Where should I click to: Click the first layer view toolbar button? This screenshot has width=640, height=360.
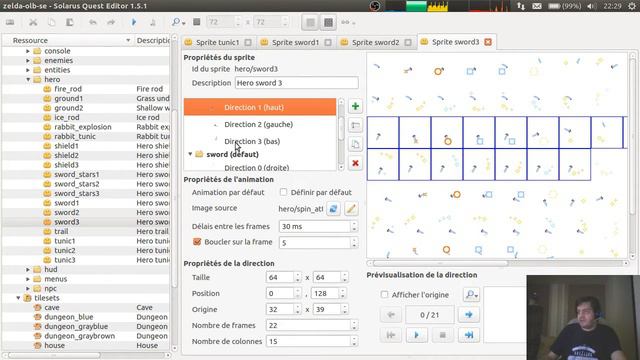[x=311, y=22]
